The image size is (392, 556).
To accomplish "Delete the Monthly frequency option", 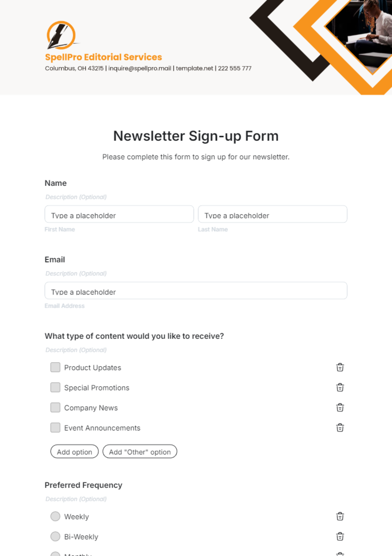I will (x=340, y=554).
